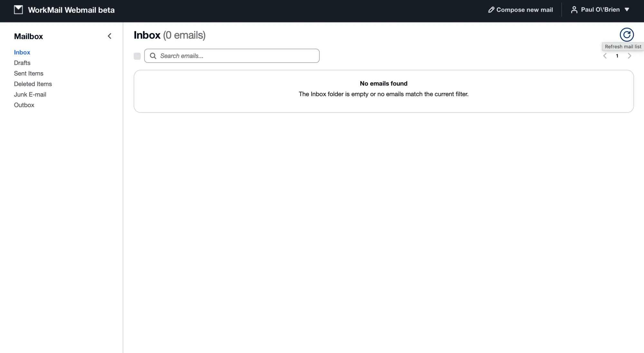Switch to the Drafts folder

pyautogui.click(x=22, y=63)
